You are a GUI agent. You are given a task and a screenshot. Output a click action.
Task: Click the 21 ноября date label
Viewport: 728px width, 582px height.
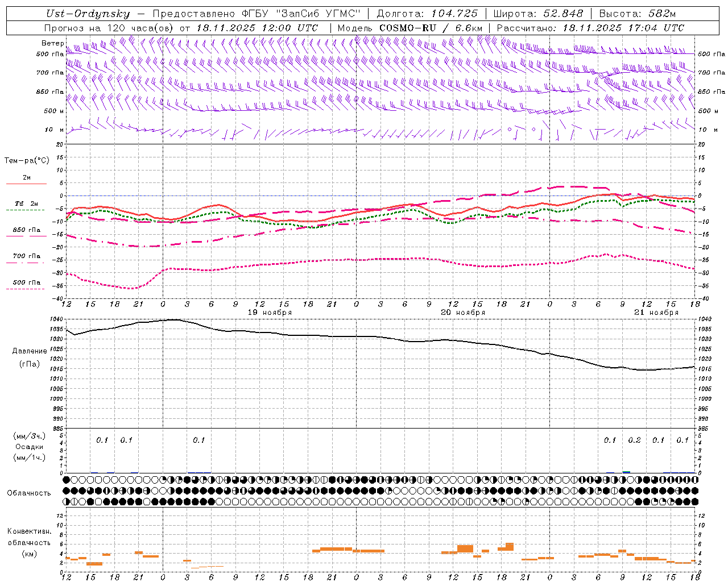click(x=656, y=313)
